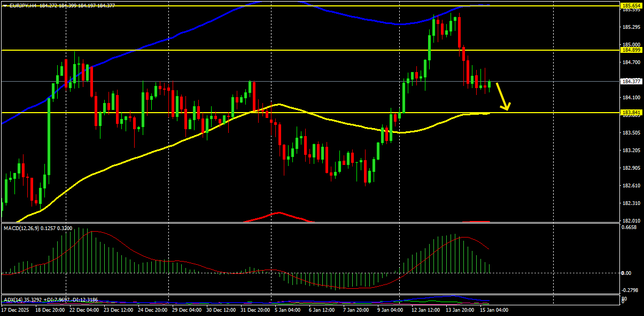Screen dimensions: 644x316
Task: Click the 182.310 price axis value
Action: point(631,203)
